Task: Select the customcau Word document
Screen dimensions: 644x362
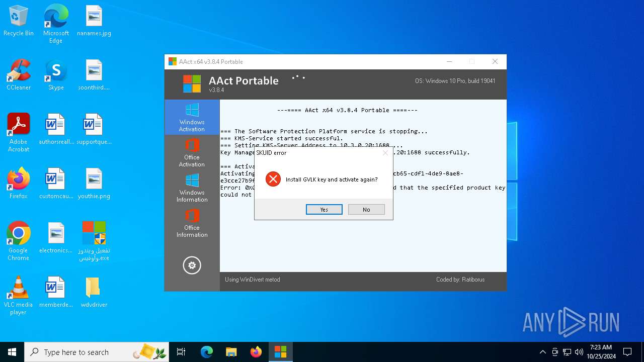Action: pyautogui.click(x=56, y=184)
